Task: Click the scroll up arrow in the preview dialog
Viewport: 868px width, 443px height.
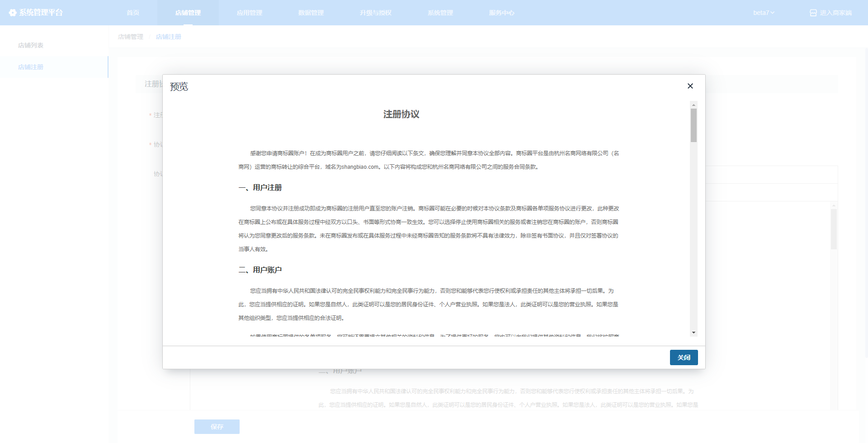Action: [x=693, y=105]
